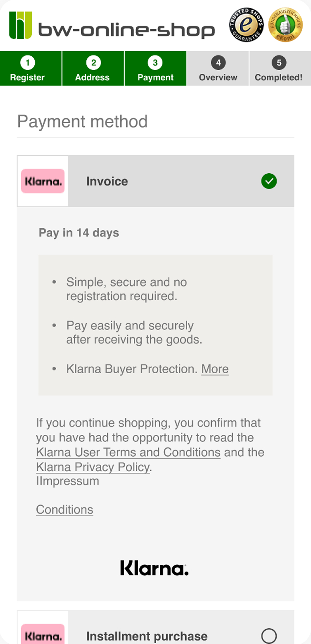Open Klarna User Terms and Conditions link
The height and width of the screenshot is (644, 311).
tap(128, 452)
